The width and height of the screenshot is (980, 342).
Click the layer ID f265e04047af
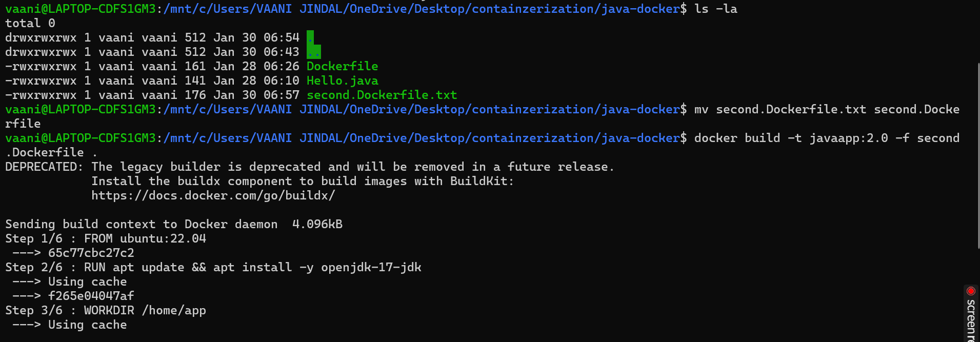tap(91, 296)
